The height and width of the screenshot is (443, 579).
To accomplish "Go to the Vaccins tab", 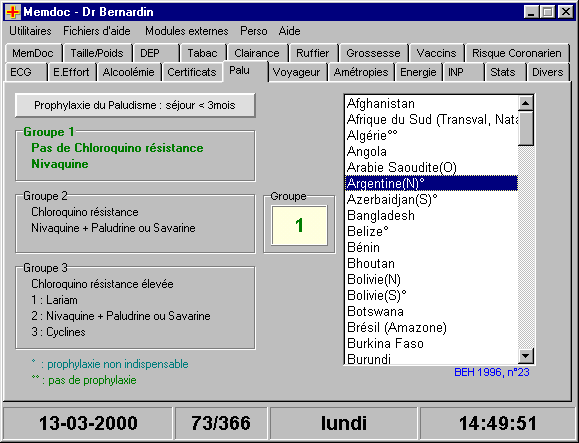I will (436, 53).
